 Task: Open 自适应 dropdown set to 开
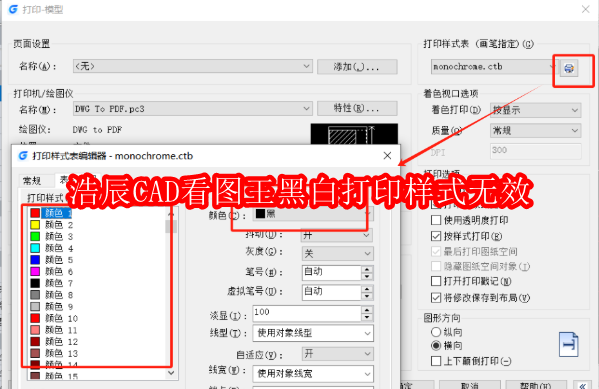337,354
